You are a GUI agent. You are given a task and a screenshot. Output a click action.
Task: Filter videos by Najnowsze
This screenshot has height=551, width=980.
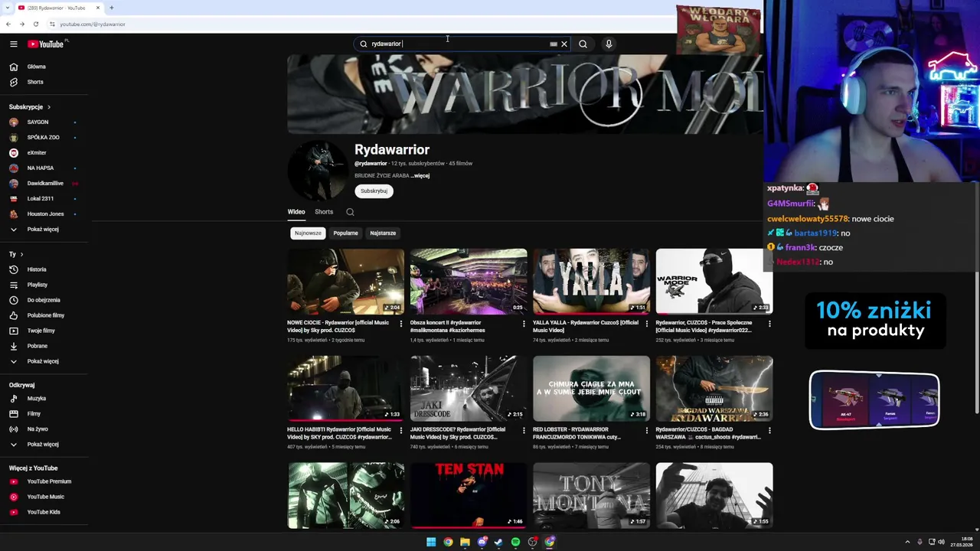308,233
